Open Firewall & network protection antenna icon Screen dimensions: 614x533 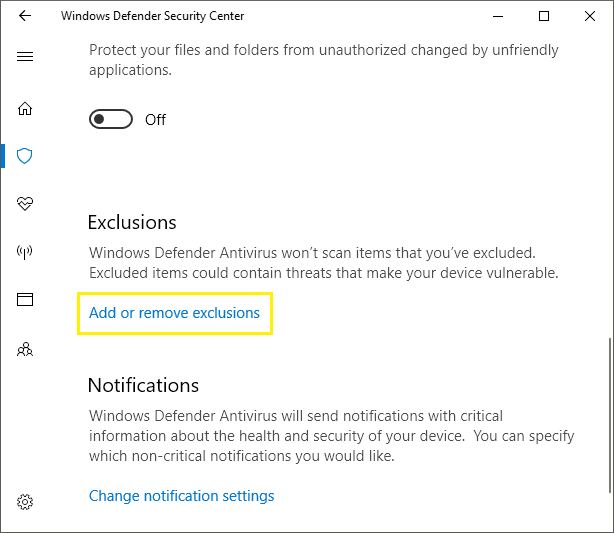point(24,251)
